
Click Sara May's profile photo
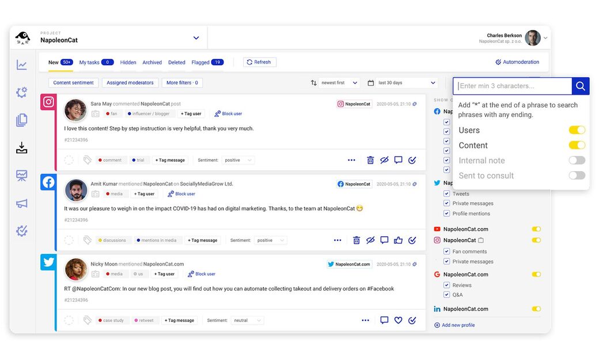75,110
